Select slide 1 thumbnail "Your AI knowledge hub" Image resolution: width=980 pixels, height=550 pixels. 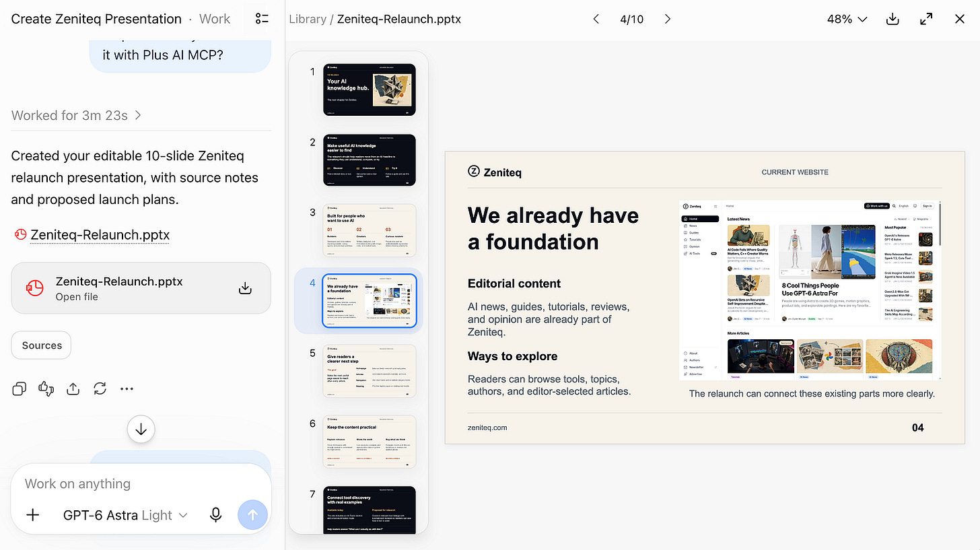coord(370,90)
